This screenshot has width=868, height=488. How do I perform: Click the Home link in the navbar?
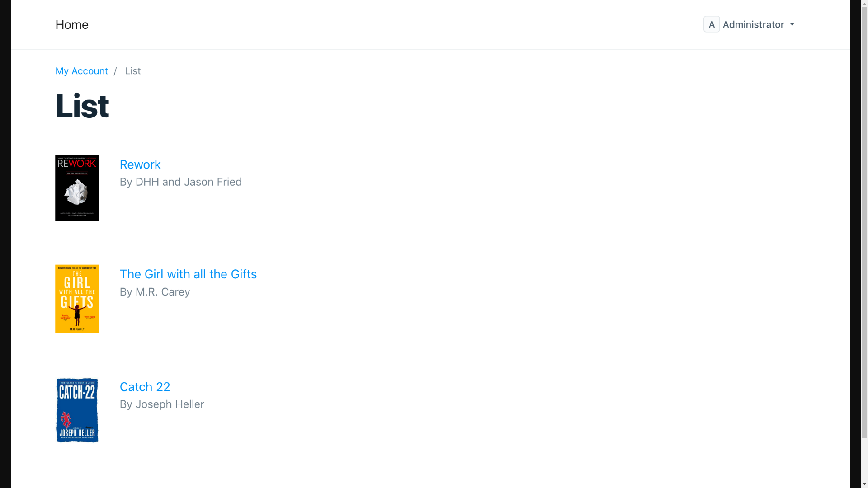[72, 25]
